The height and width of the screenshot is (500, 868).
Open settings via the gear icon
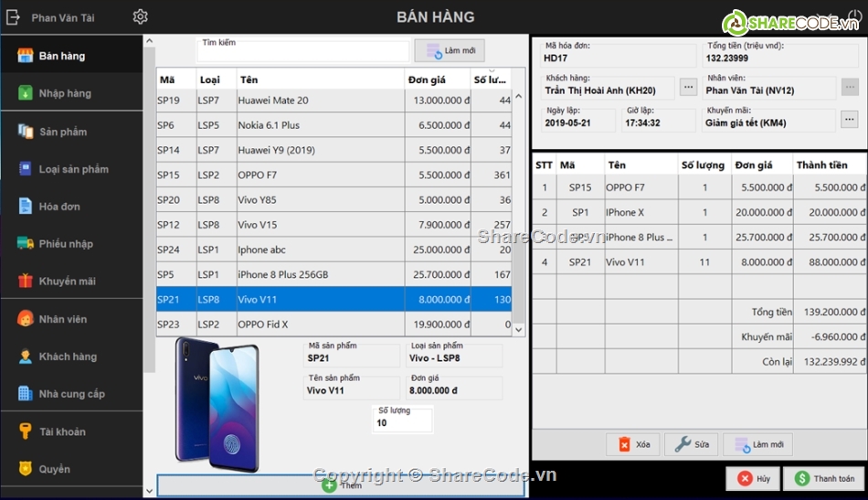(140, 16)
